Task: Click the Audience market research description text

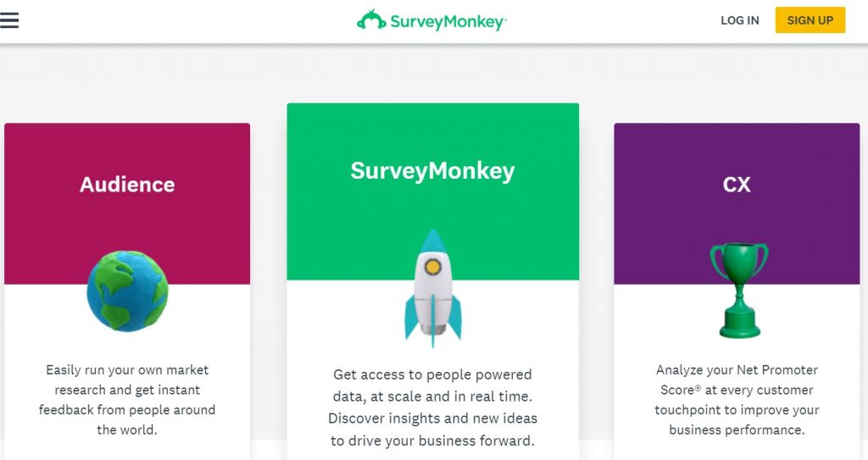Action: [x=127, y=400]
